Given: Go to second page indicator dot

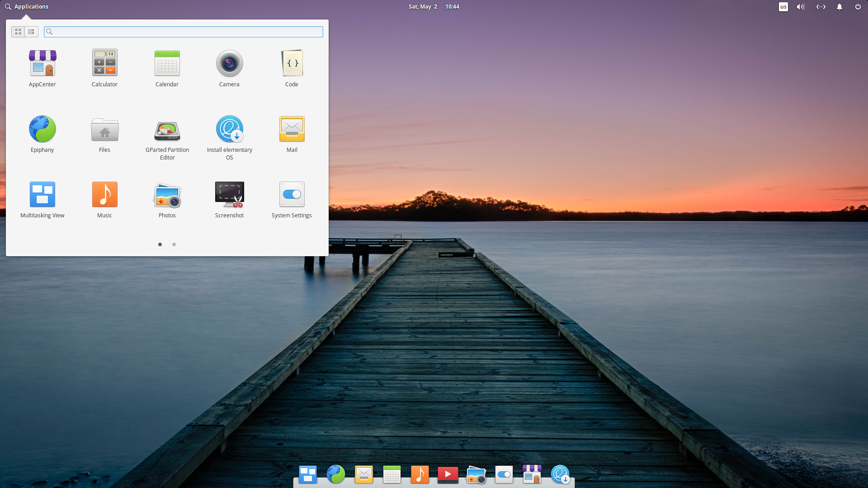Looking at the screenshot, I should point(174,244).
